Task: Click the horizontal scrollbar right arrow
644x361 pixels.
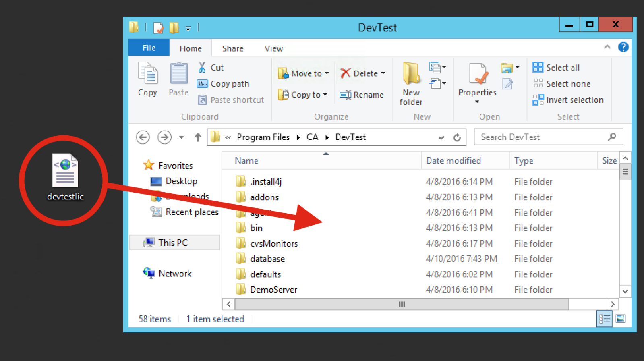Action: pos(613,304)
